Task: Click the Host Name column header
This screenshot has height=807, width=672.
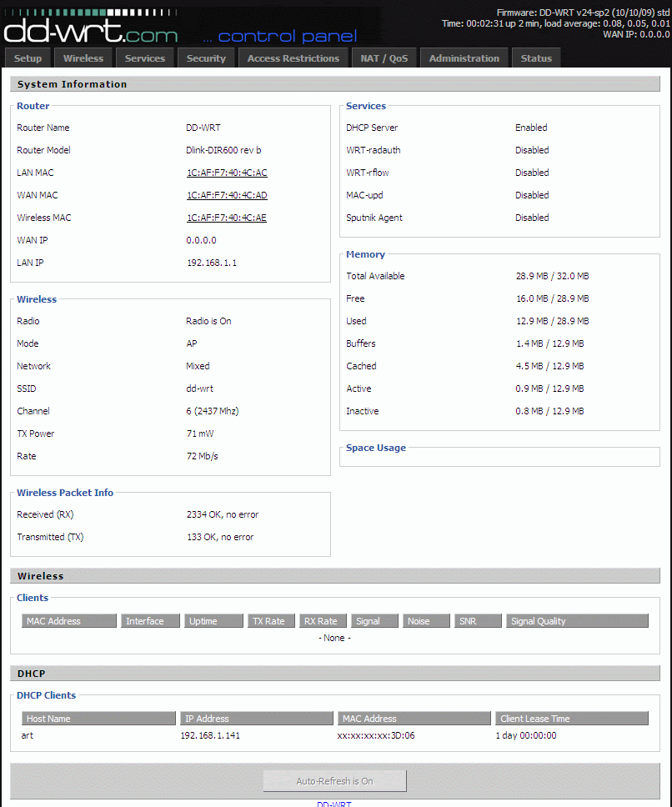Action: click(x=98, y=718)
